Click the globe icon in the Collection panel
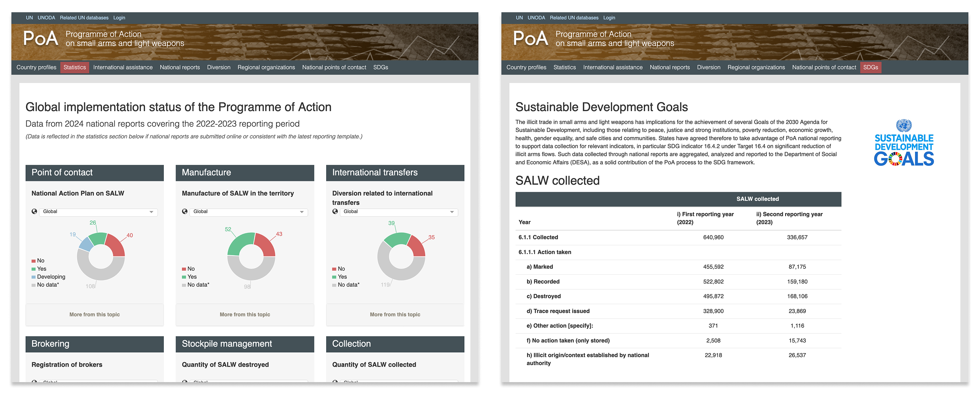This screenshot has height=396, width=980. click(335, 383)
